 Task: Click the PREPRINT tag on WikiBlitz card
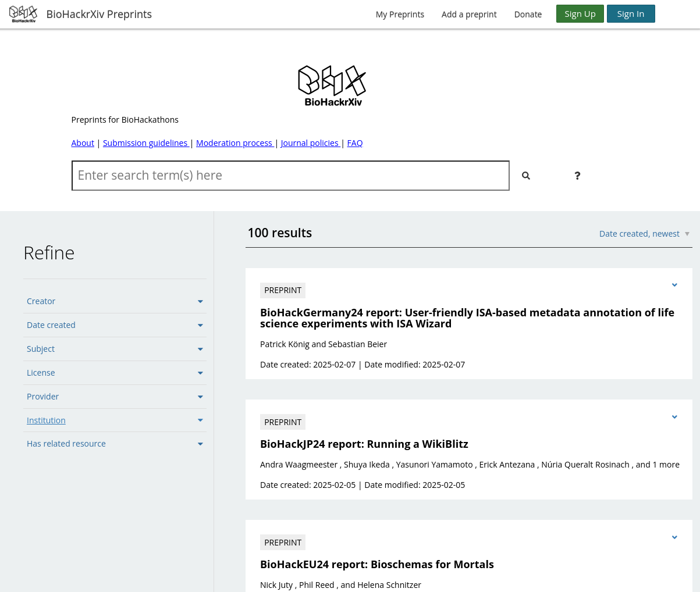coord(283,422)
